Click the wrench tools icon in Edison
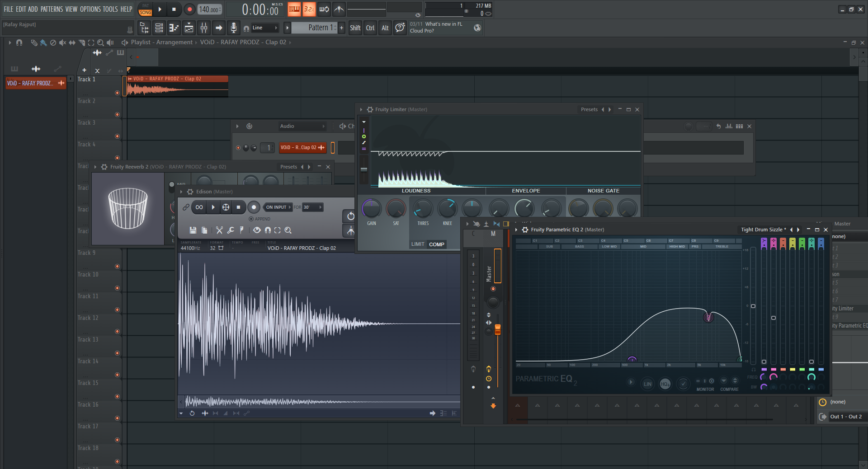Screen dimensions: 868x469 tap(231, 230)
